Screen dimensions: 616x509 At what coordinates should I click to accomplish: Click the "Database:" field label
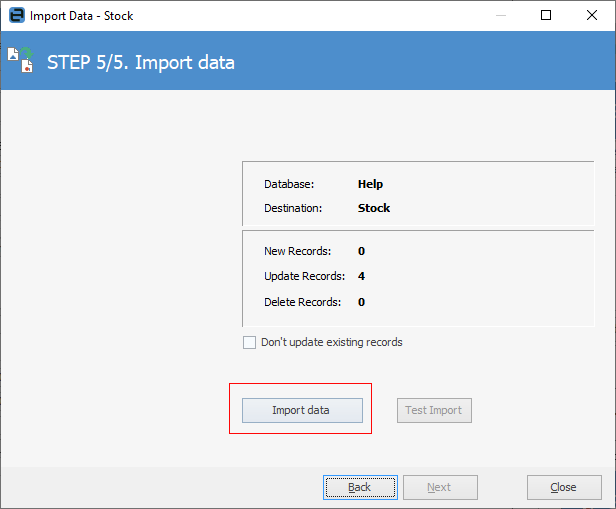289,184
